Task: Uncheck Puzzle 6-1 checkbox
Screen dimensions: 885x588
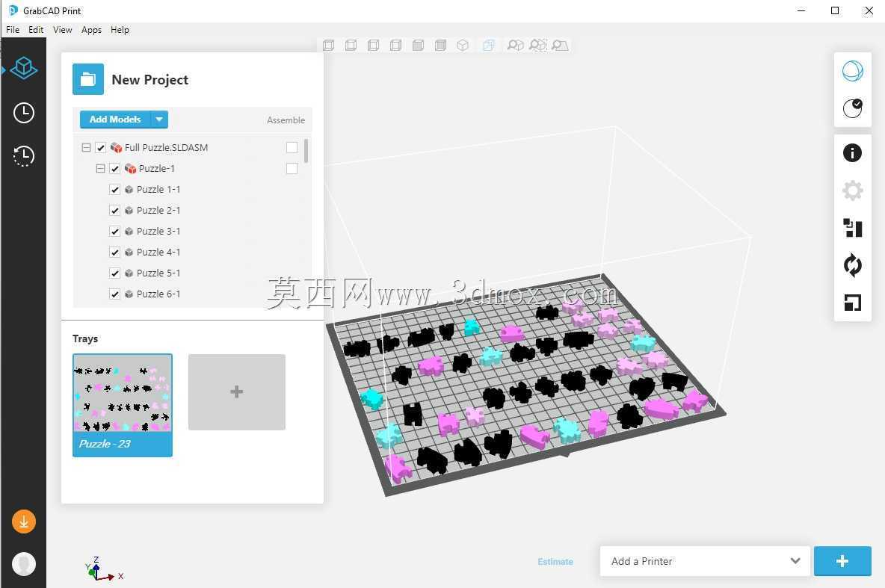Action: (x=114, y=294)
